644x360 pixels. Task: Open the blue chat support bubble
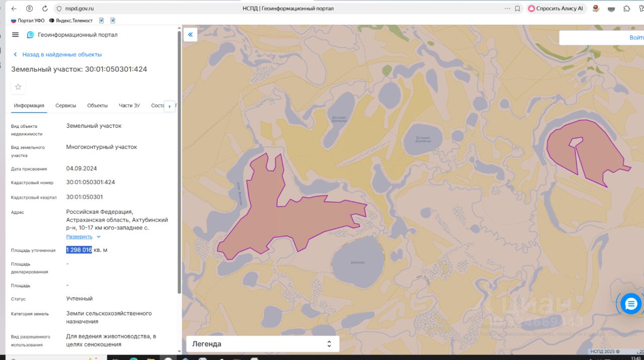tap(631, 304)
